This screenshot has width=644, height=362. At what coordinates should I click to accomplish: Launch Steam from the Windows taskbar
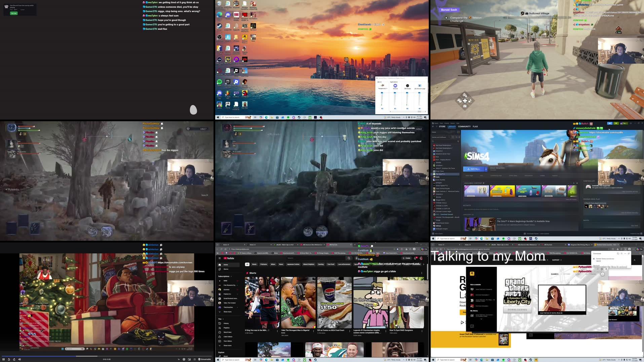click(x=315, y=360)
